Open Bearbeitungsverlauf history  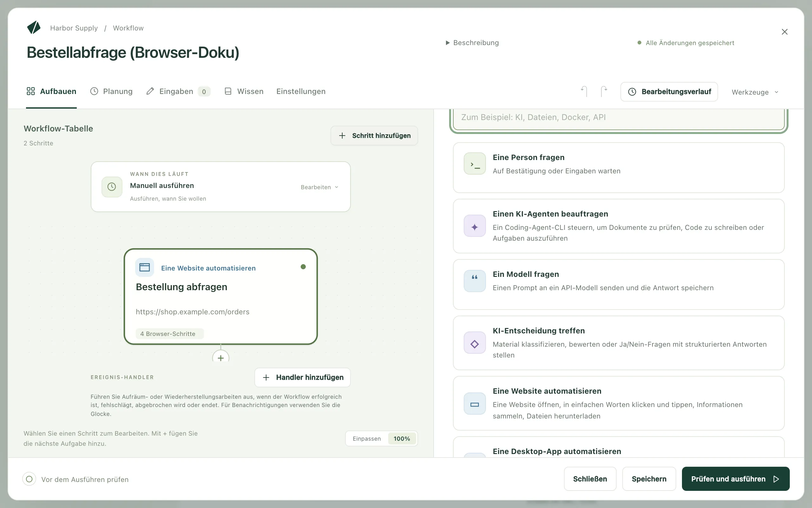tap(669, 92)
